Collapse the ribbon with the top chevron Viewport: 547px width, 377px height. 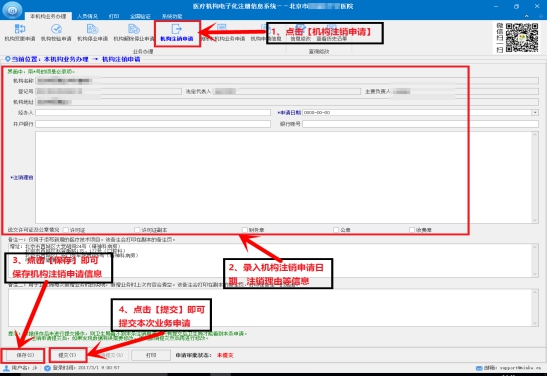[526, 16]
